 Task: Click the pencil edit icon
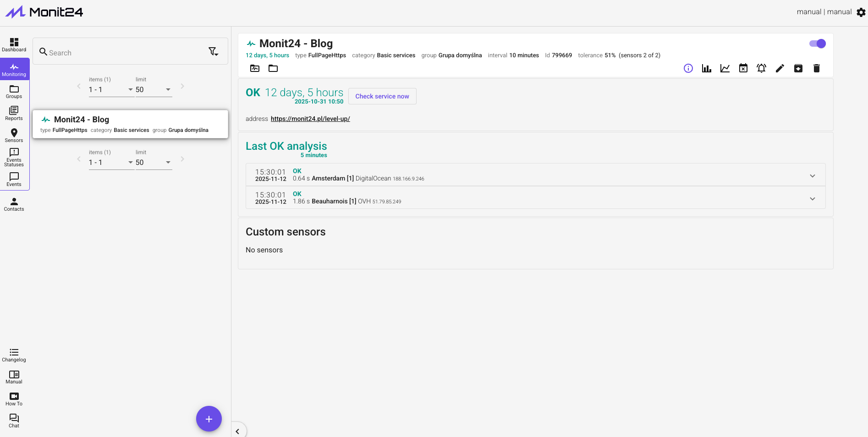pyautogui.click(x=780, y=68)
